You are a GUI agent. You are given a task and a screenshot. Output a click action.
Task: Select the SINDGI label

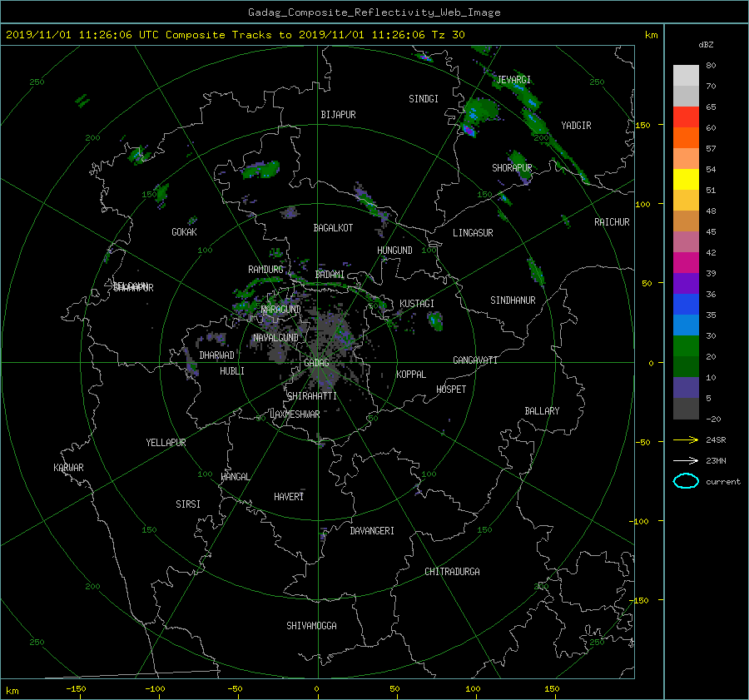tap(424, 99)
